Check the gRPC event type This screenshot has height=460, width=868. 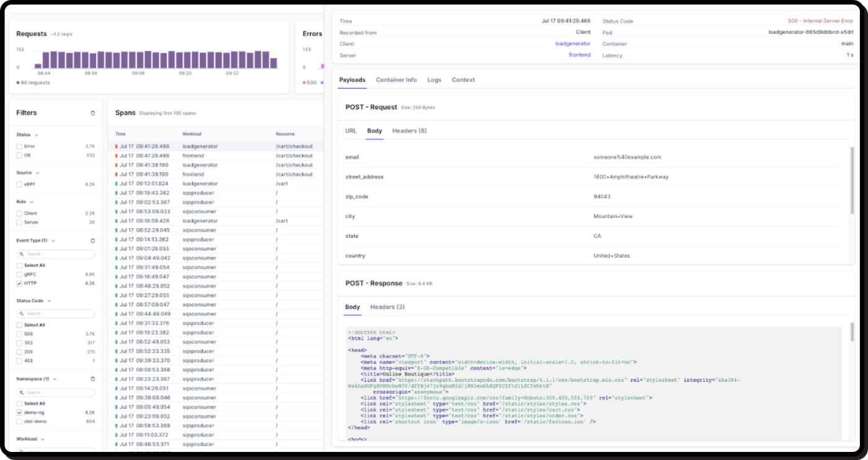click(19, 274)
